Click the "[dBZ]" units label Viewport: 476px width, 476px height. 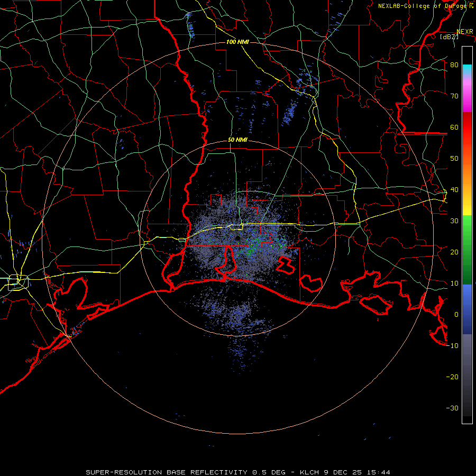point(449,36)
